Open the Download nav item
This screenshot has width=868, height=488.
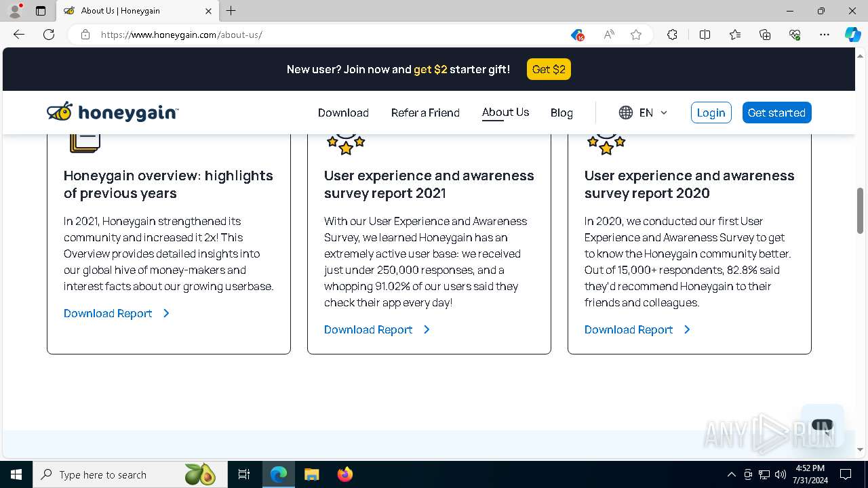point(343,113)
